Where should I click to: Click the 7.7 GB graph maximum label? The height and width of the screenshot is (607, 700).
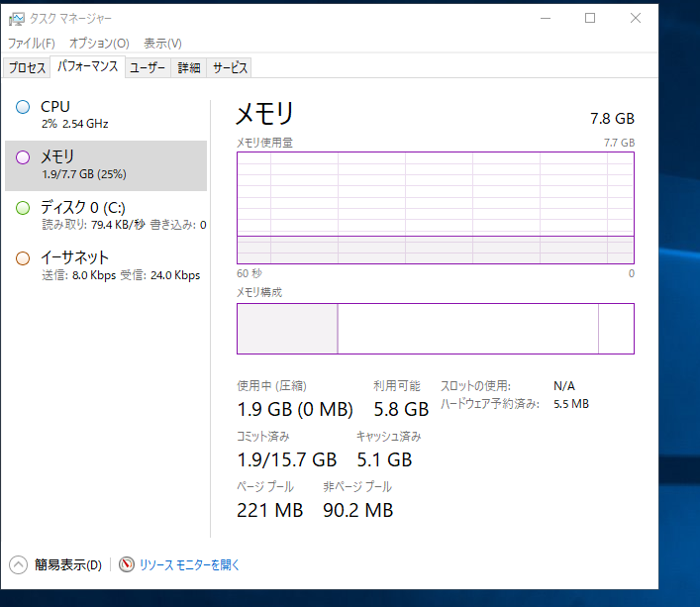619,143
